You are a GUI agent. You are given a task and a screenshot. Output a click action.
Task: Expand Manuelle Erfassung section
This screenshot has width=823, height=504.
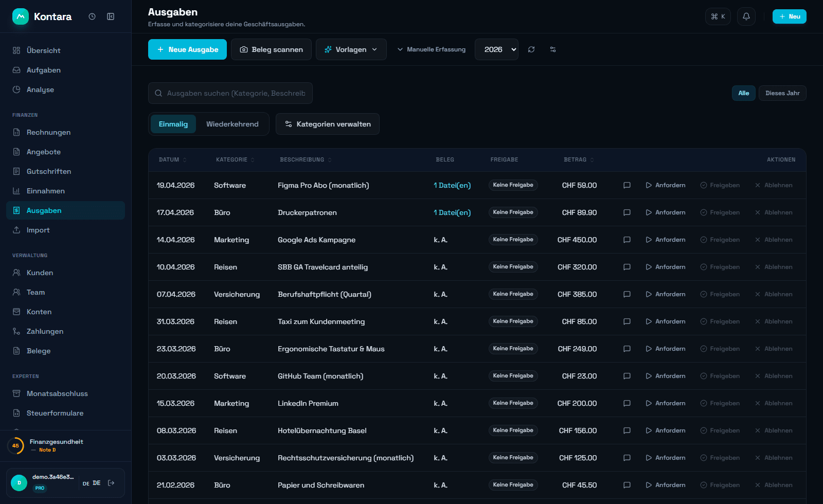pos(431,49)
